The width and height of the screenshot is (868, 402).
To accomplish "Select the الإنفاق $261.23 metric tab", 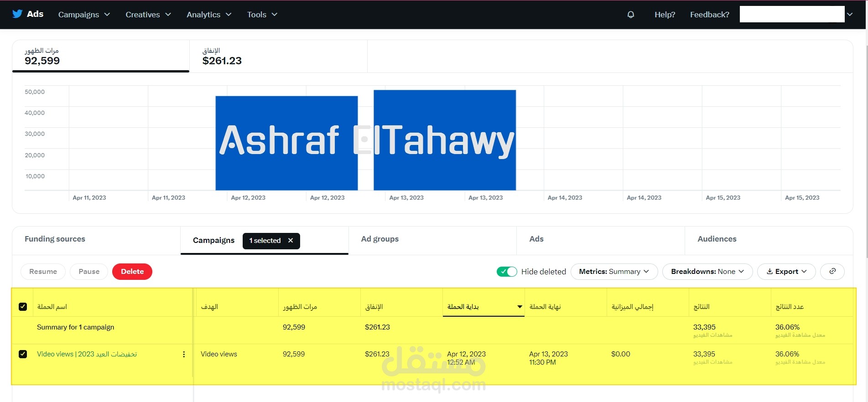I will [278, 56].
